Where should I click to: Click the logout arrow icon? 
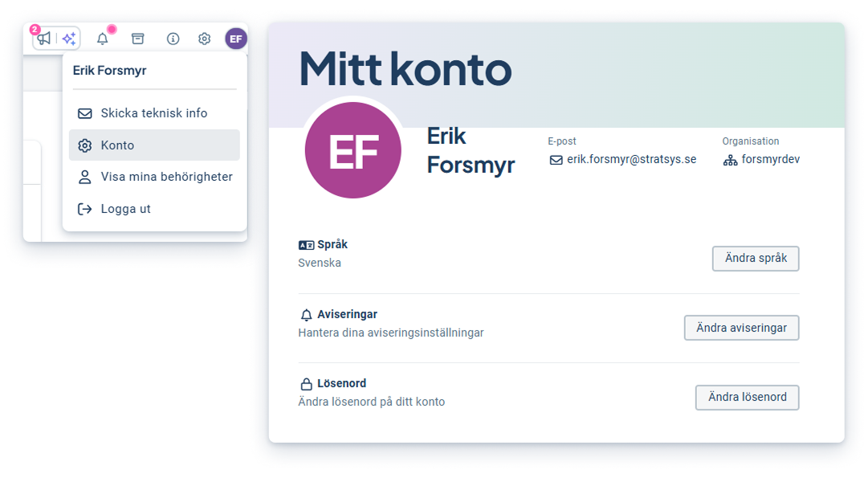84,209
